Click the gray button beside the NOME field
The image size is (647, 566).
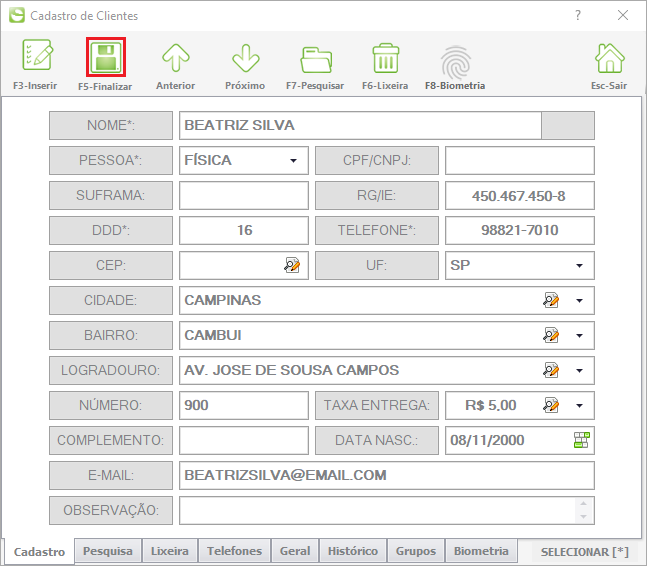click(568, 125)
